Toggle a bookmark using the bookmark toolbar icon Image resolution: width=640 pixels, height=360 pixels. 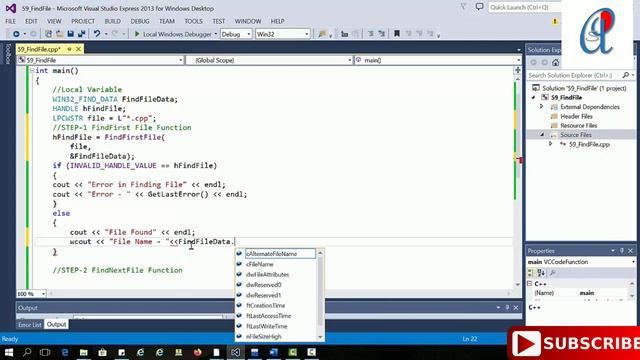tap(396, 34)
